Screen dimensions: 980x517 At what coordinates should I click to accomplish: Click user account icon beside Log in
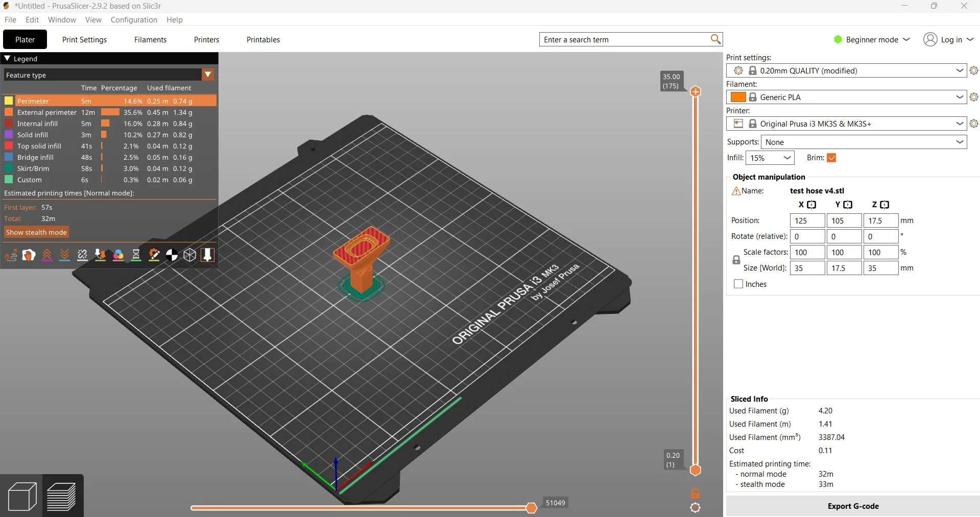(x=930, y=39)
